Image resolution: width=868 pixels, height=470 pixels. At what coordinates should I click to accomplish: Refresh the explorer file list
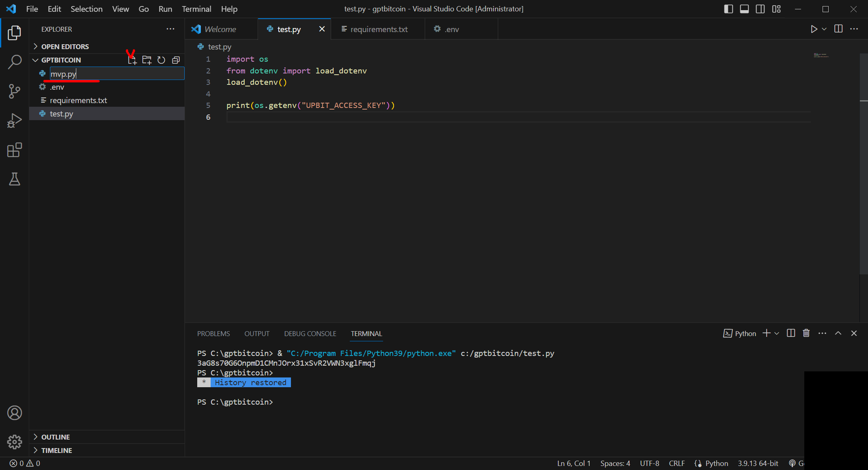point(161,60)
